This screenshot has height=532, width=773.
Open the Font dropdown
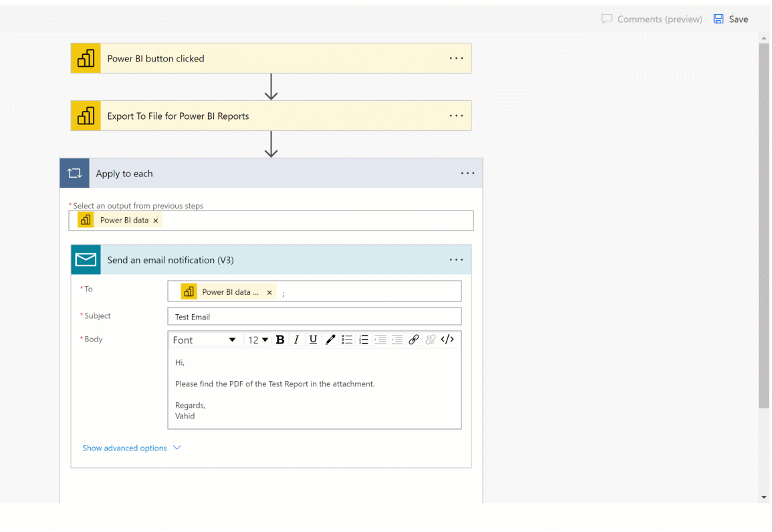[x=204, y=340]
